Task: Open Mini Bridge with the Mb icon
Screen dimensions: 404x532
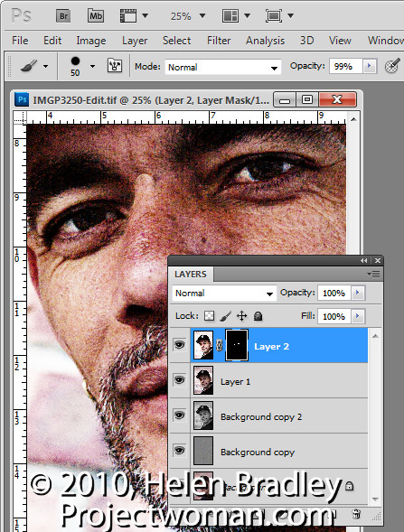Action: click(96, 16)
